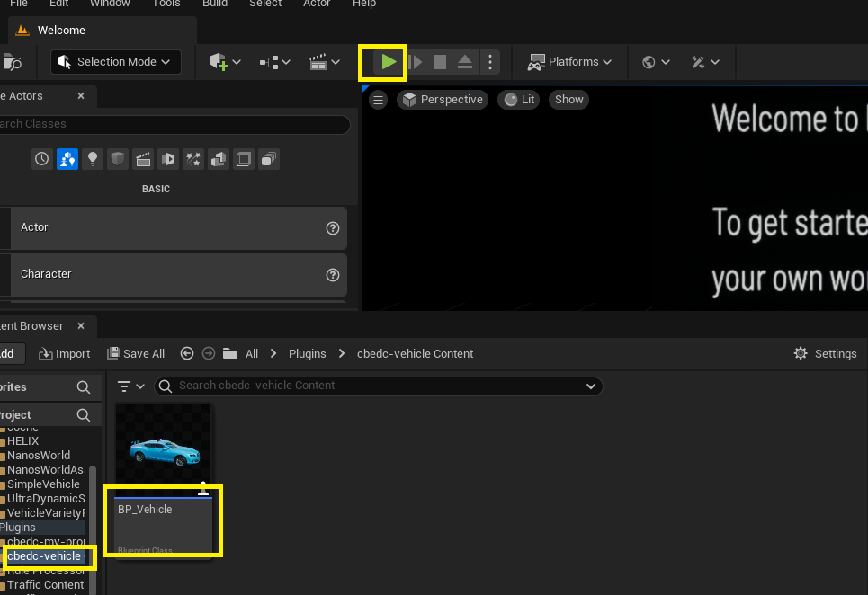This screenshot has height=595, width=868.
Task: Choose the Recently Placed clock icon
Action: pyautogui.click(x=42, y=159)
